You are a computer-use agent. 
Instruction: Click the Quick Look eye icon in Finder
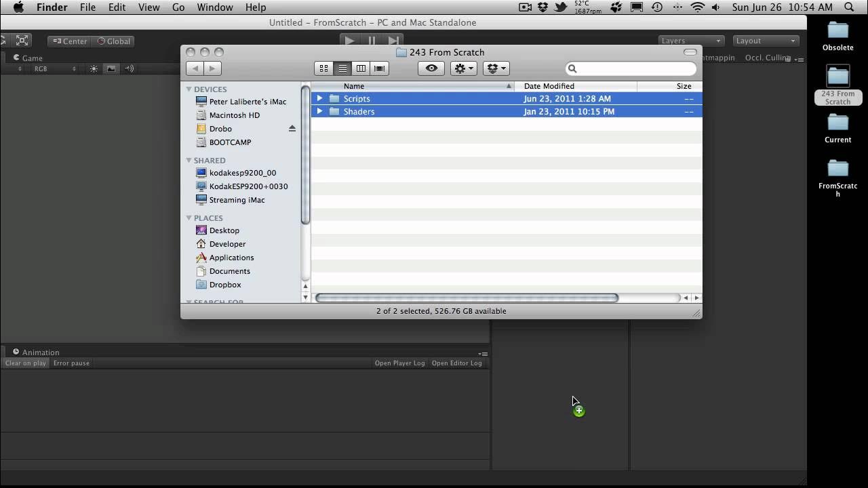click(x=431, y=68)
